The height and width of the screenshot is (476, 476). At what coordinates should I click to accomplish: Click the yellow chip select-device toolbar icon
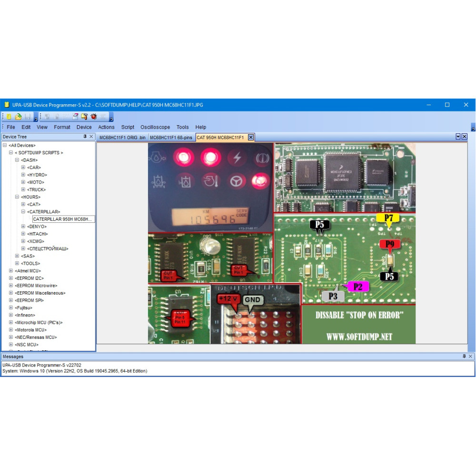(x=9, y=117)
